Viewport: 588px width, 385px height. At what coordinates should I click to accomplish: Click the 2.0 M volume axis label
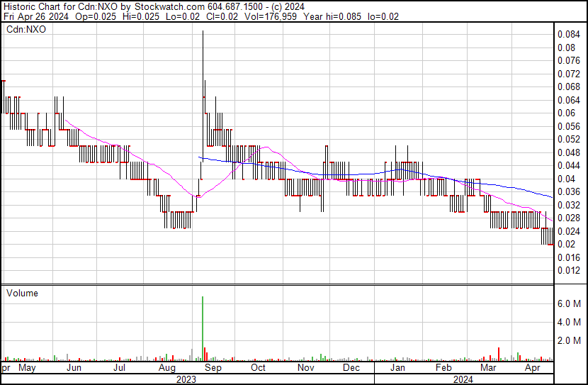(569, 341)
